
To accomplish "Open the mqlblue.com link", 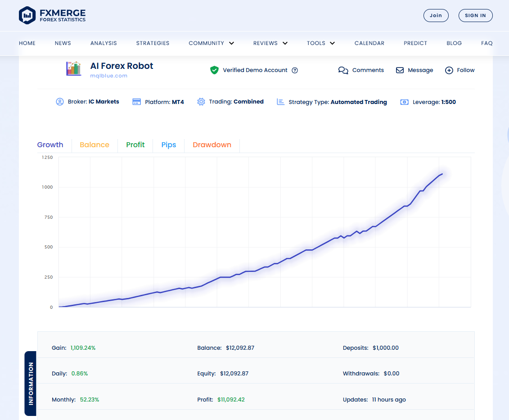I will [108, 76].
